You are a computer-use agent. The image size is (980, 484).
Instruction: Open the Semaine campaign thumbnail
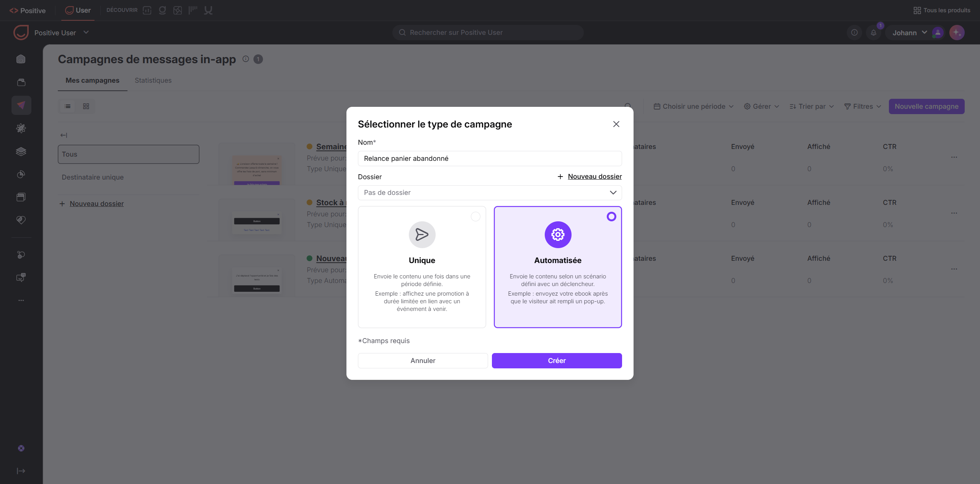[257, 164]
